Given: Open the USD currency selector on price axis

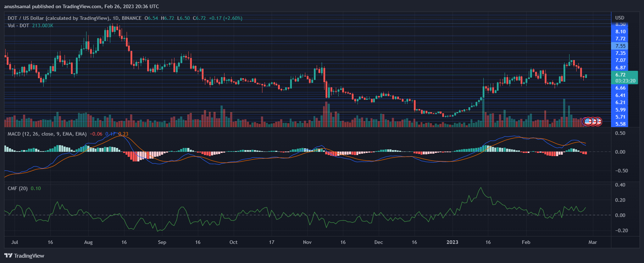Looking at the screenshot, I should coord(620,18).
